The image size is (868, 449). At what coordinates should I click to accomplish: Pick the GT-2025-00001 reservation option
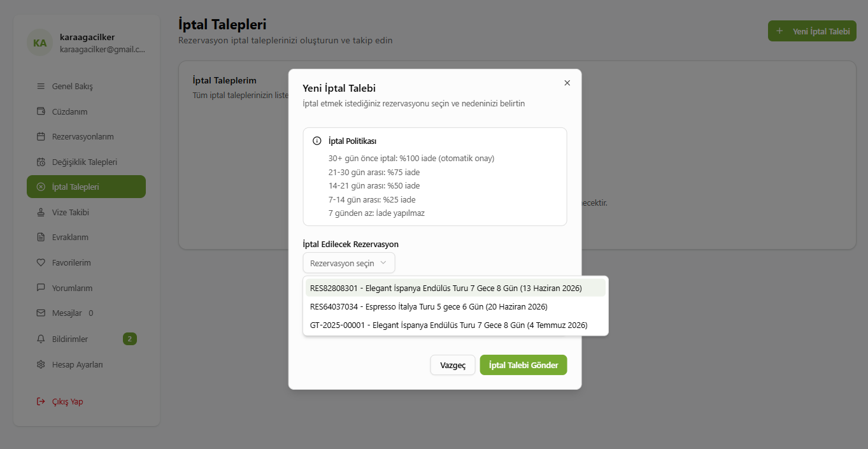448,325
